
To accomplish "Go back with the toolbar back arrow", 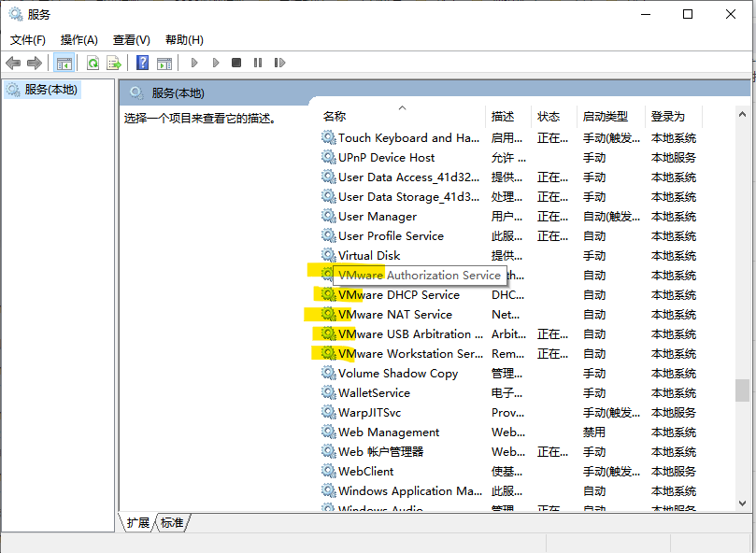I will [x=13, y=63].
